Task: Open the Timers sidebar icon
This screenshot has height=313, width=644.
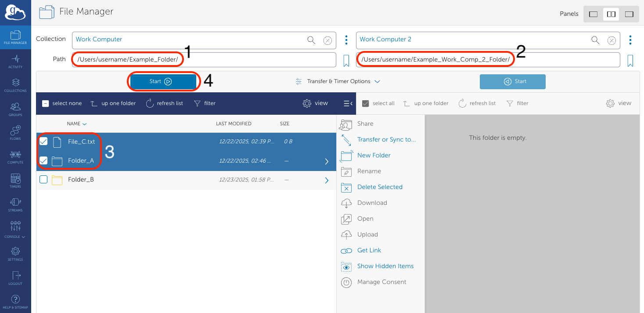Action: point(15,180)
